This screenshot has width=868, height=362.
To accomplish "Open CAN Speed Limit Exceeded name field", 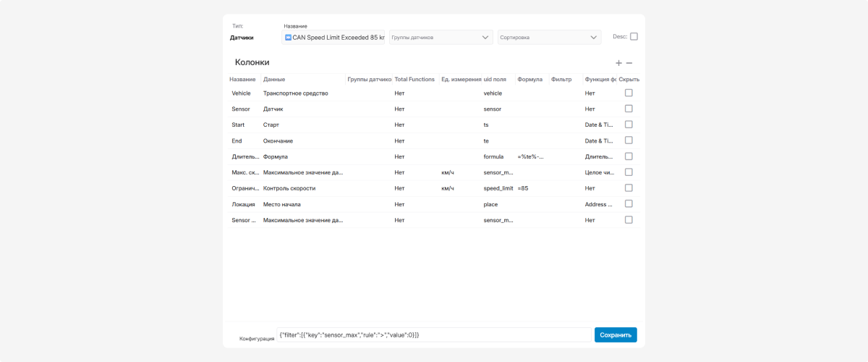I will pos(334,37).
